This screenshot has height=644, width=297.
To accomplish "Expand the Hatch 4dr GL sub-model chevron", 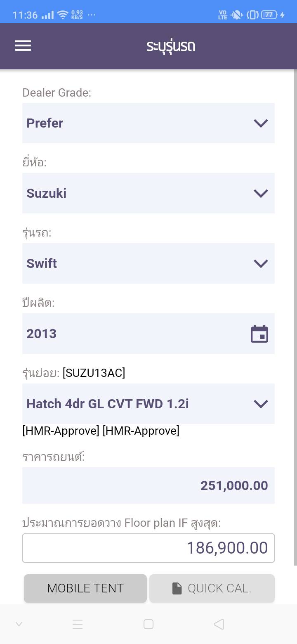I will (261, 404).
